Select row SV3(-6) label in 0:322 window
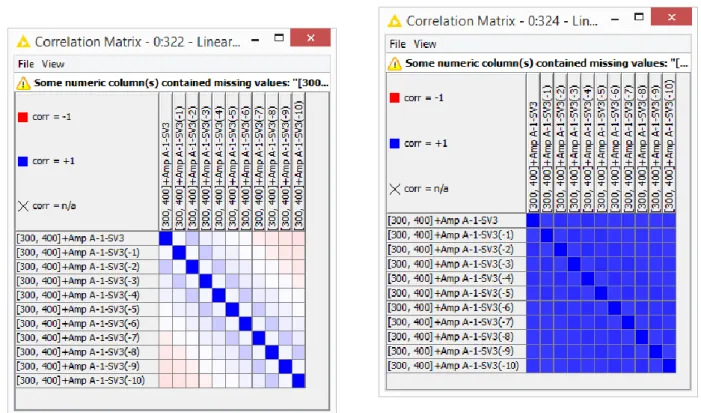This screenshot has width=701, height=413. (87, 324)
